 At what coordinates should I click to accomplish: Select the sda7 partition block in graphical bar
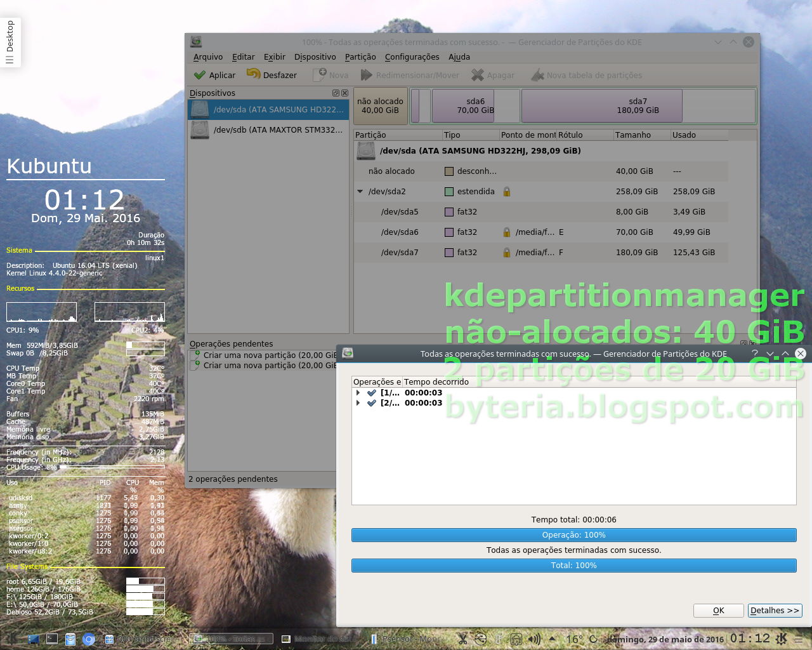(x=601, y=105)
